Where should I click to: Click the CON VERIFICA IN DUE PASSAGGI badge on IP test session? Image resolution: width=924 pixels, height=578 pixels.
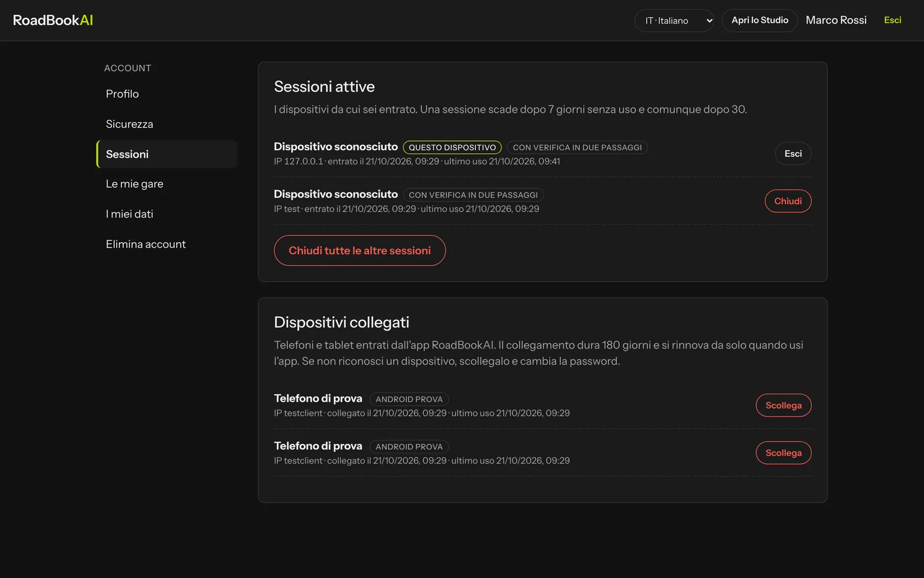(x=473, y=195)
